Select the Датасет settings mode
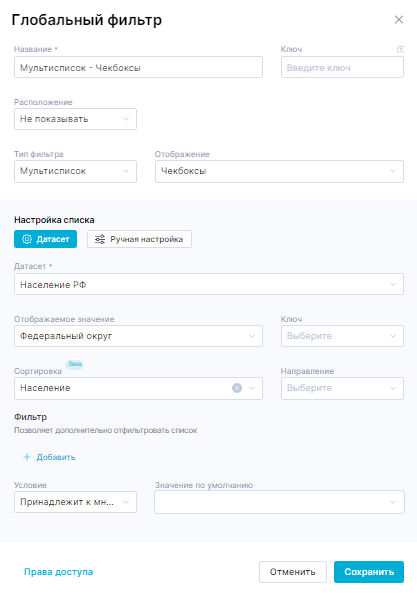This screenshot has width=417, height=594. click(x=45, y=239)
